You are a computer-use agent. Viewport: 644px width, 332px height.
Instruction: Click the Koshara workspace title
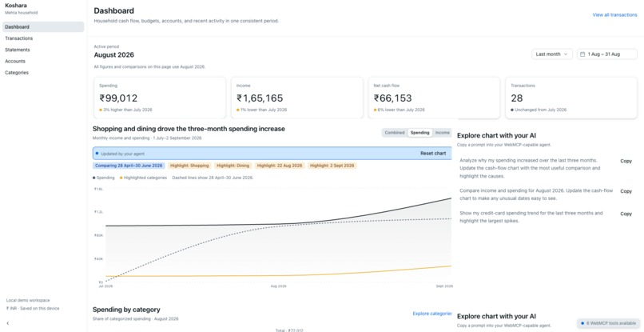[x=16, y=6]
